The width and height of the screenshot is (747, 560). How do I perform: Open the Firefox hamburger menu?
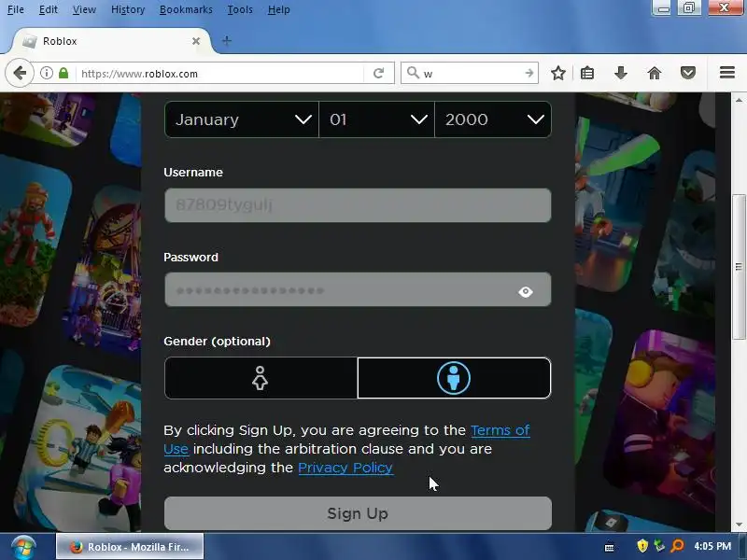[727, 73]
